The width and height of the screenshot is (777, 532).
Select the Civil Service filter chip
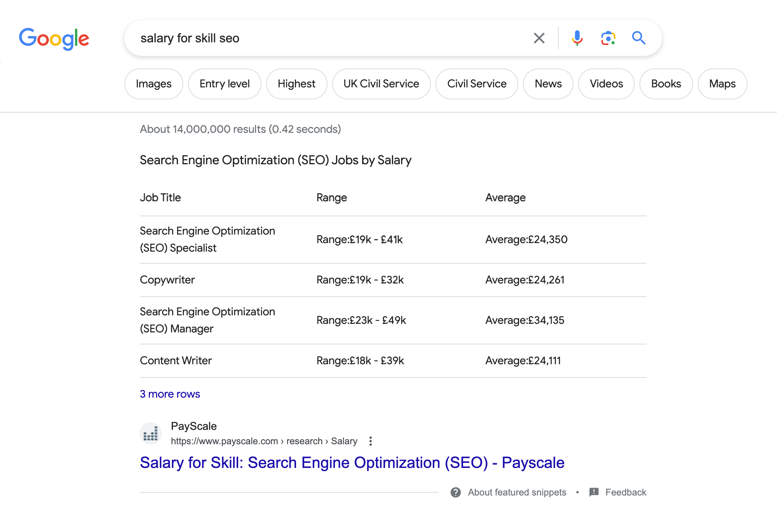point(477,84)
